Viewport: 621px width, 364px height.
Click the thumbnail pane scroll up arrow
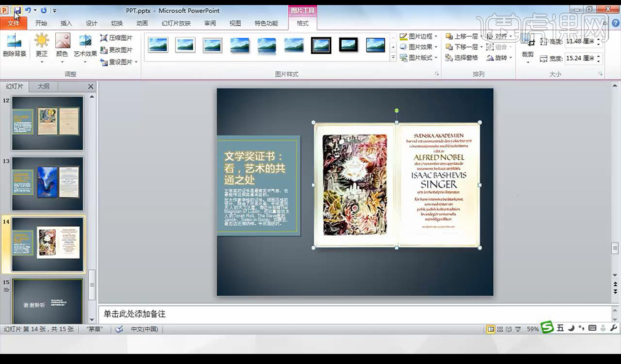(x=92, y=96)
